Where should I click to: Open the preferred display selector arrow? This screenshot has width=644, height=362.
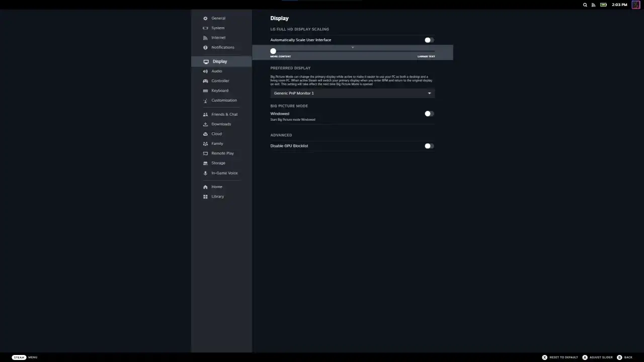click(x=429, y=93)
